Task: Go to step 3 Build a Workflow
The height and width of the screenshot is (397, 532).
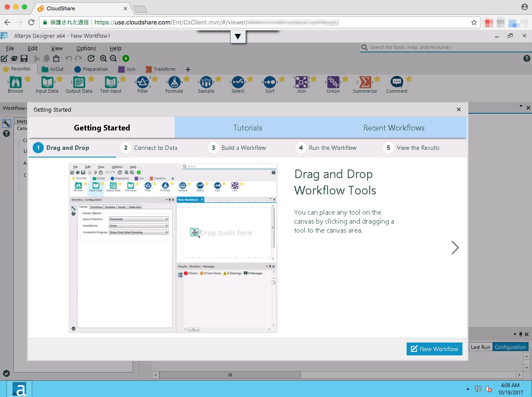Action: tap(237, 148)
